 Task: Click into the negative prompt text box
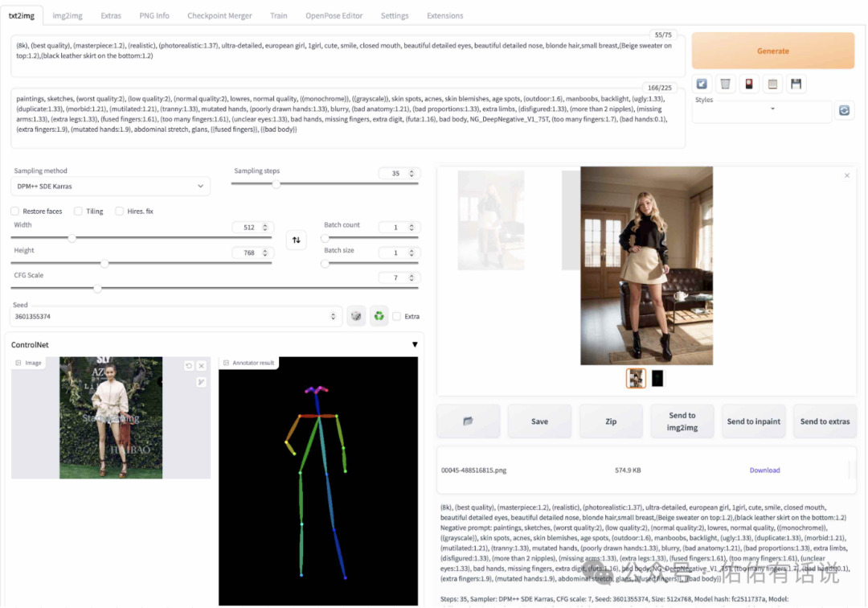(x=348, y=118)
